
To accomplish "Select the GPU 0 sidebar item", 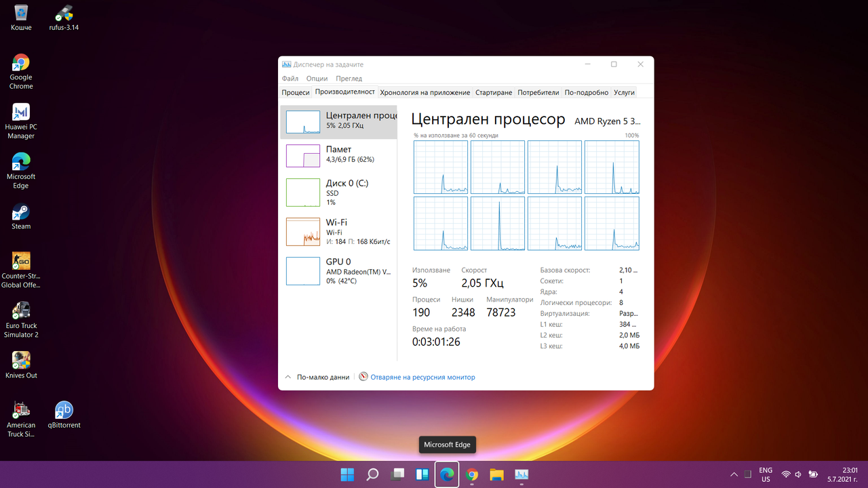I will 339,271.
